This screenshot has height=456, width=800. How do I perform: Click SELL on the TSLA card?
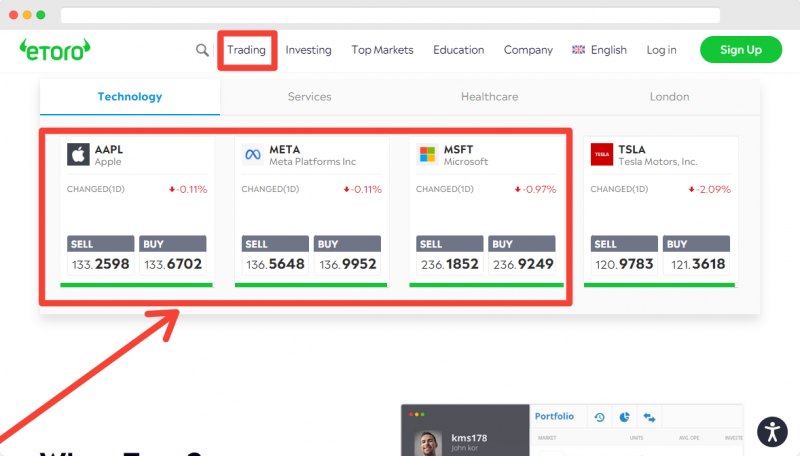pos(624,255)
